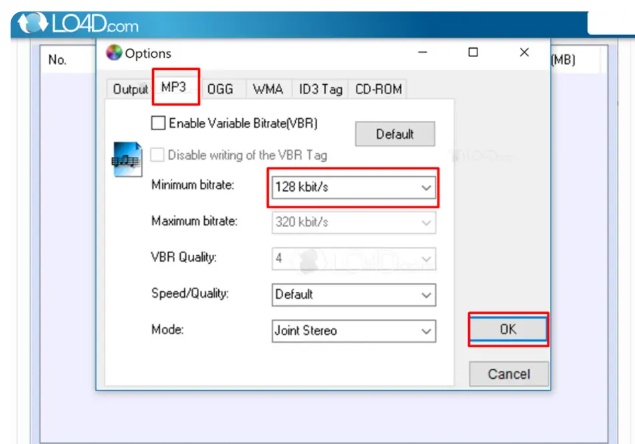
Task: Open the Mode dropdown showing Joint Stereo
Action: click(353, 330)
